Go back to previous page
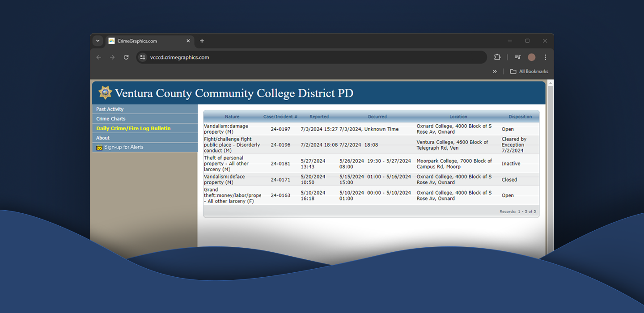644x313 pixels. click(99, 57)
